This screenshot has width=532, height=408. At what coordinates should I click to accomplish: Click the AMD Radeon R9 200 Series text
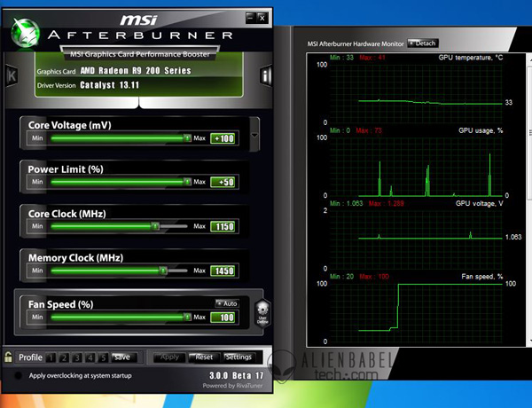pos(136,71)
